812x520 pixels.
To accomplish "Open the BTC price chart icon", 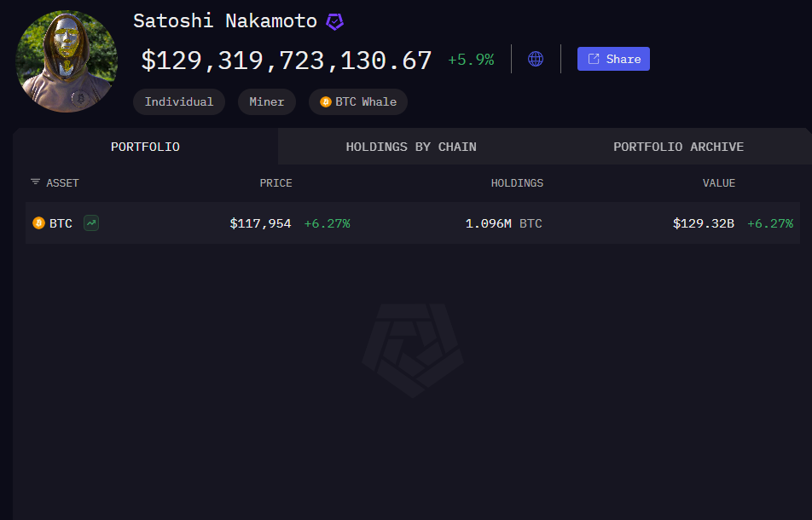I will pos(91,223).
